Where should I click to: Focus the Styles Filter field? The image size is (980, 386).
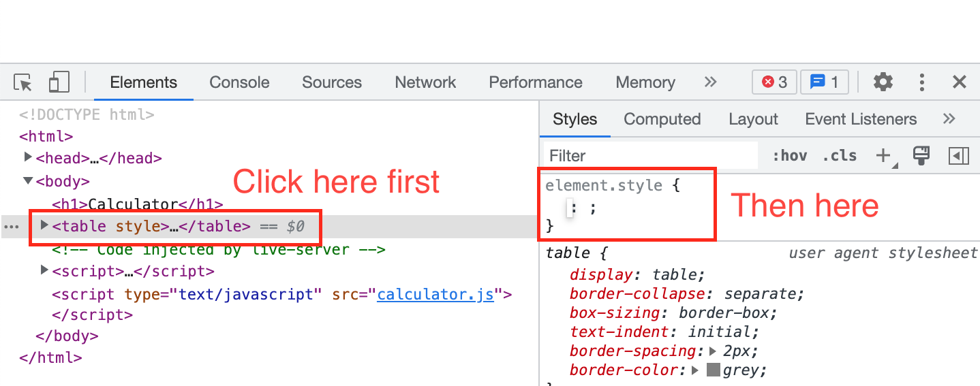[x=650, y=156]
